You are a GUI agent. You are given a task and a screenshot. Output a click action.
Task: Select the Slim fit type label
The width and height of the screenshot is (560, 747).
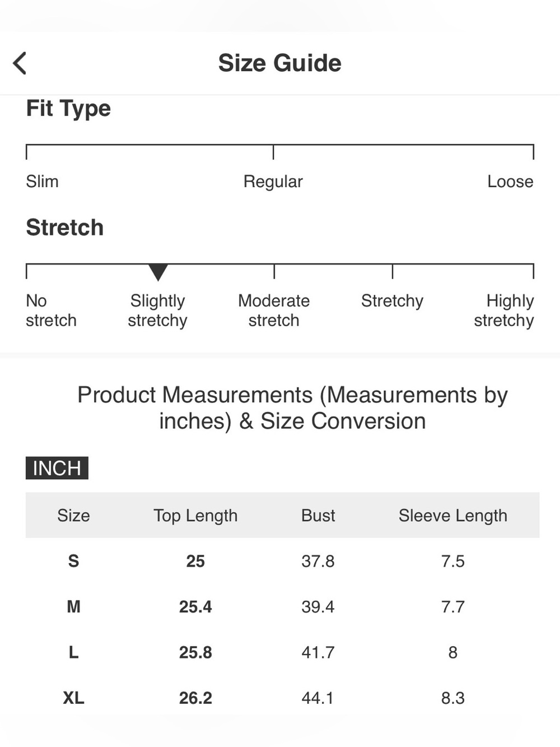coord(42,182)
